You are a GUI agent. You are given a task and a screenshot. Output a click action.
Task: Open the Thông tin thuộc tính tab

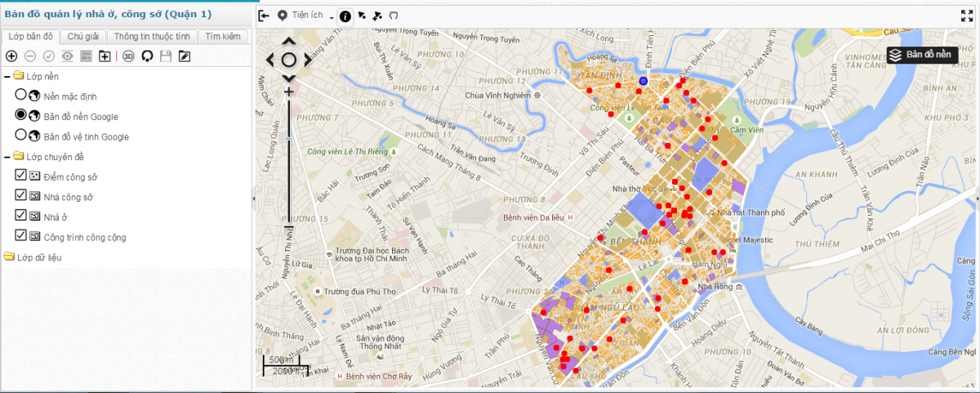[152, 37]
